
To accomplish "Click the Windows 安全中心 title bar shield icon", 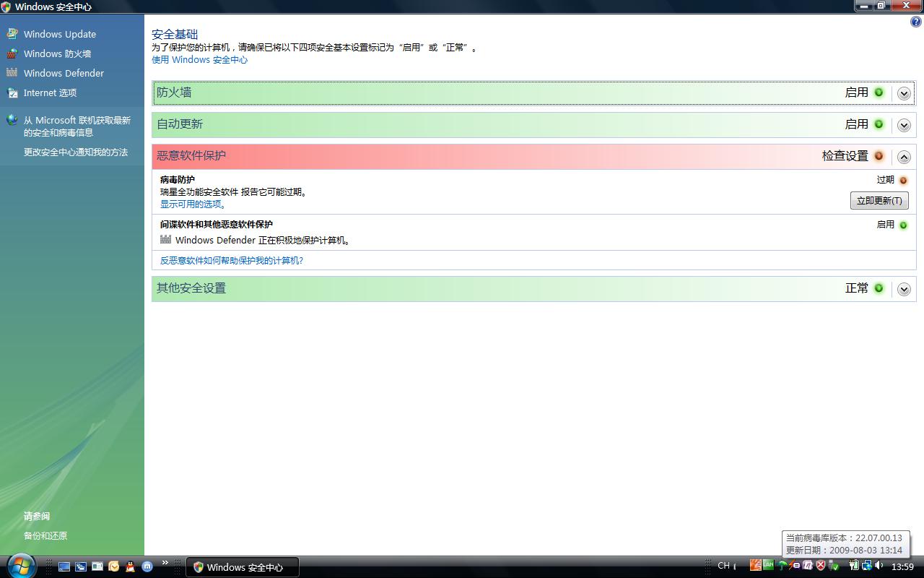I will 6,7.
